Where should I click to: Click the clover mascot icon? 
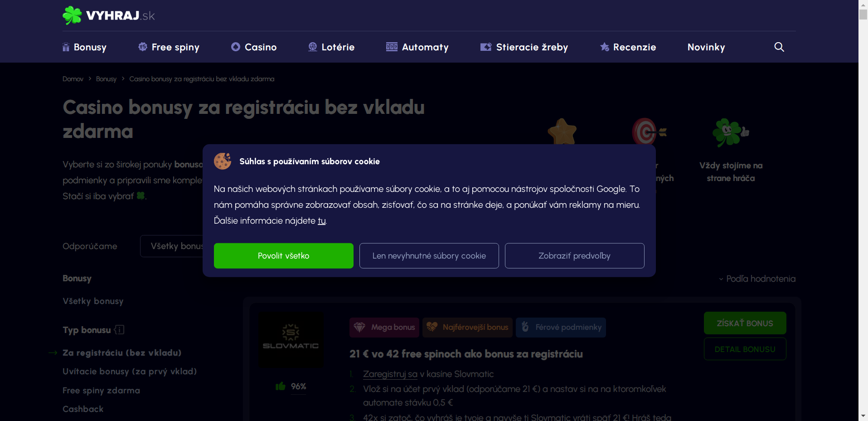(731, 132)
